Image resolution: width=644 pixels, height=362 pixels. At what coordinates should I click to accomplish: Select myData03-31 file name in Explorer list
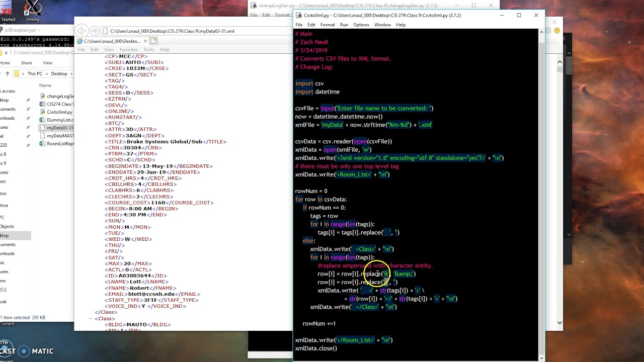tap(60, 128)
